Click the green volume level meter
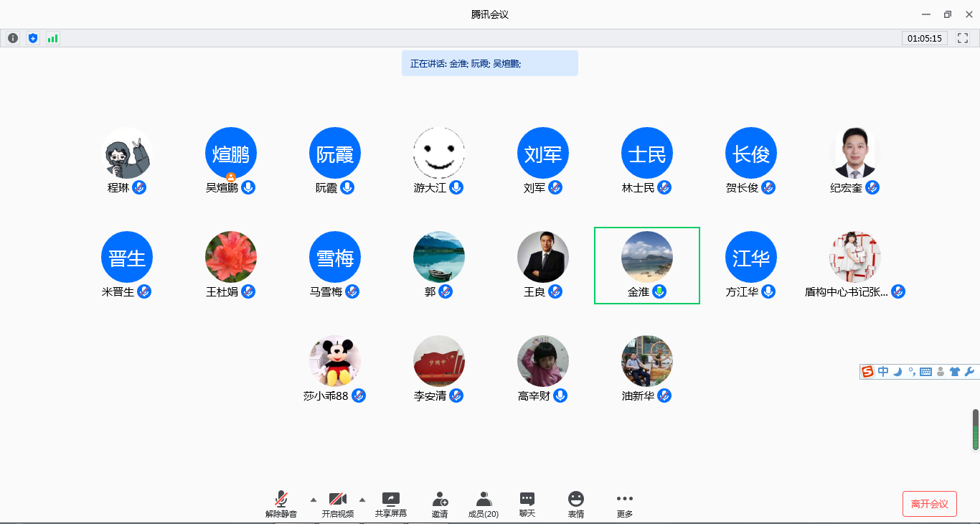This screenshot has width=980, height=524. (976, 429)
